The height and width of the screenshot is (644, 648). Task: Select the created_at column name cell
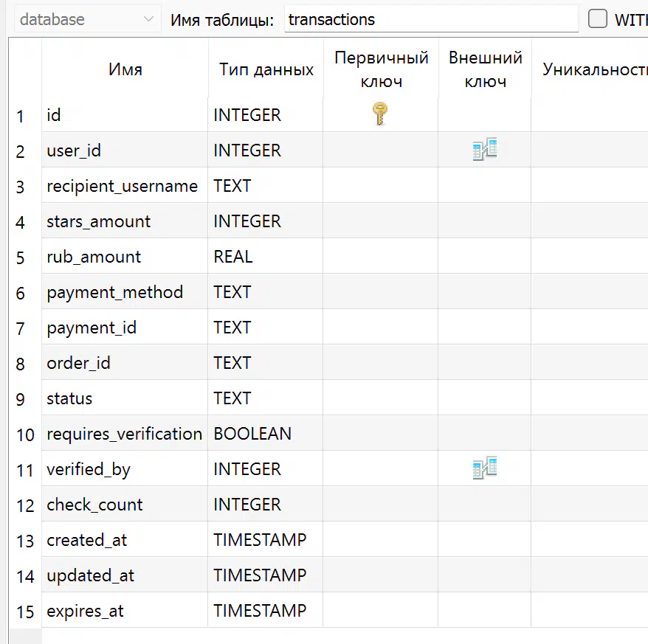[x=125, y=540]
